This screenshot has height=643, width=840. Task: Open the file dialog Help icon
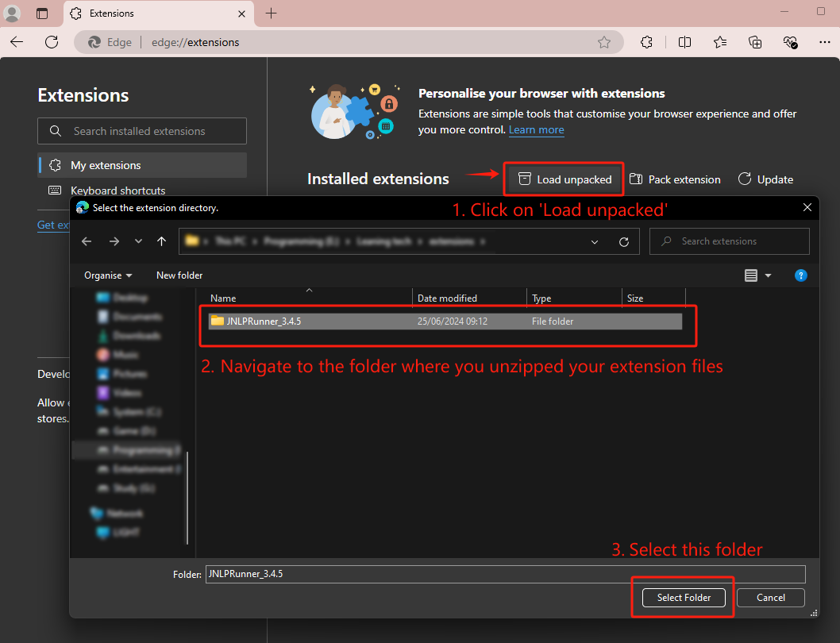tap(801, 275)
